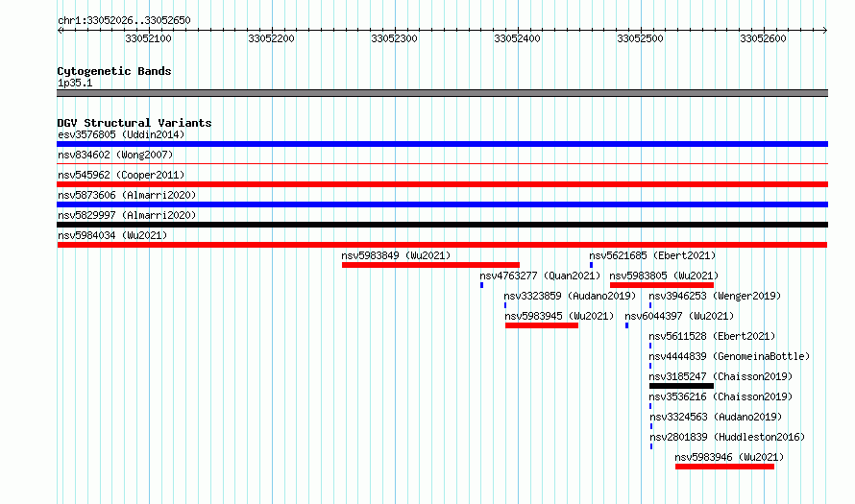855x504 pixels.
Task: Click the ruler's right arrow end
Action: pyautogui.click(x=825, y=31)
